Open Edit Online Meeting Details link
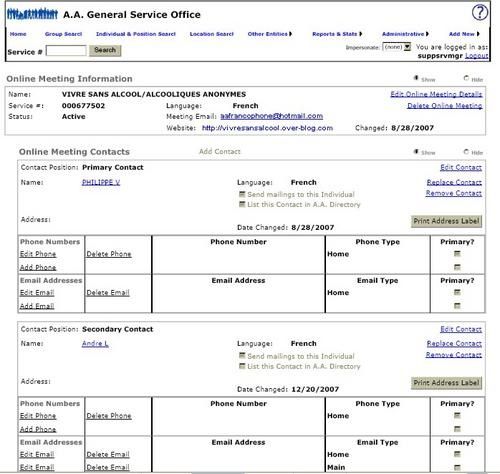Screen dimensions: 500x474 pyautogui.click(x=436, y=94)
